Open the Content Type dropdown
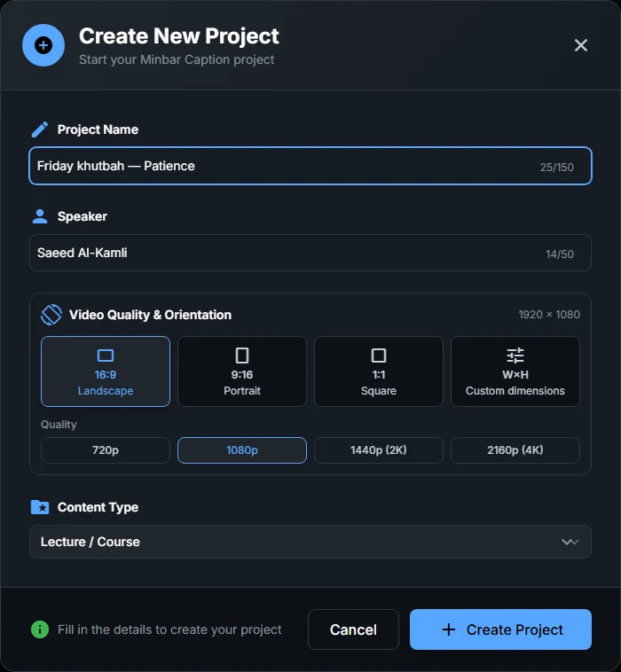This screenshot has width=621, height=672. (310, 542)
